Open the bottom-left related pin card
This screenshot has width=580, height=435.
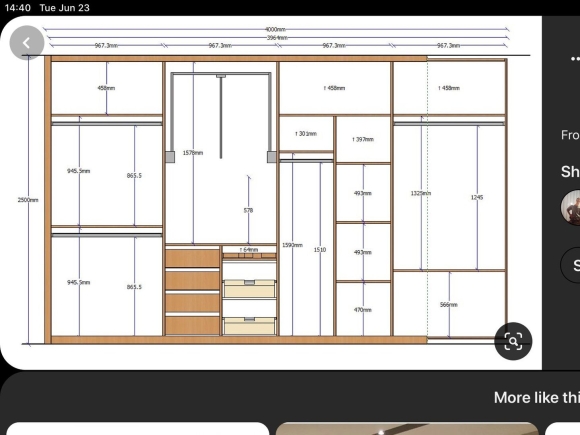pos(138,428)
